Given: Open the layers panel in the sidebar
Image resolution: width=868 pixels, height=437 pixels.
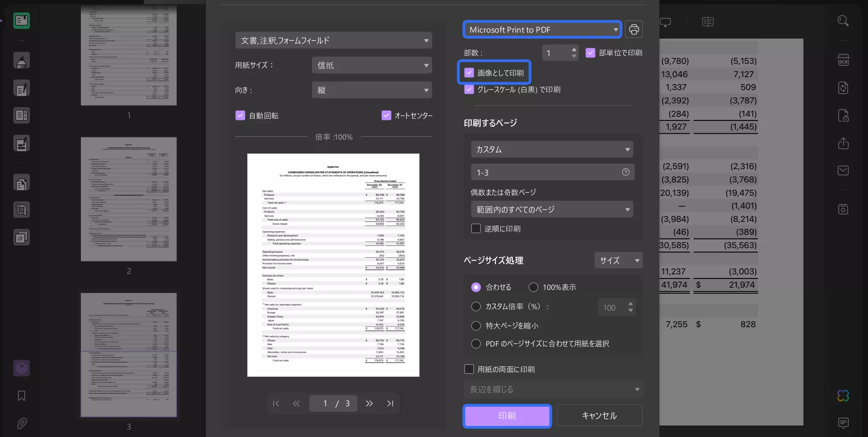Looking at the screenshot, I should [21, 368].
